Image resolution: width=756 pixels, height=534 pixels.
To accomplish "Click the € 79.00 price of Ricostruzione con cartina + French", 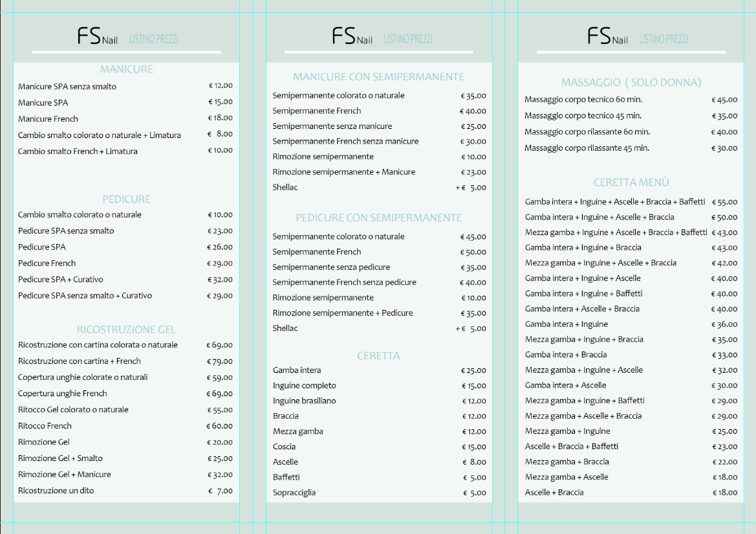I will coord(220,361).
